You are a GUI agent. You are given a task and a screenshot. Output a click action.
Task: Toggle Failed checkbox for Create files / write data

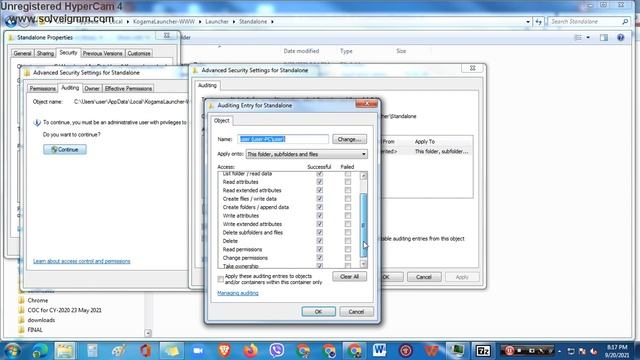348,199
